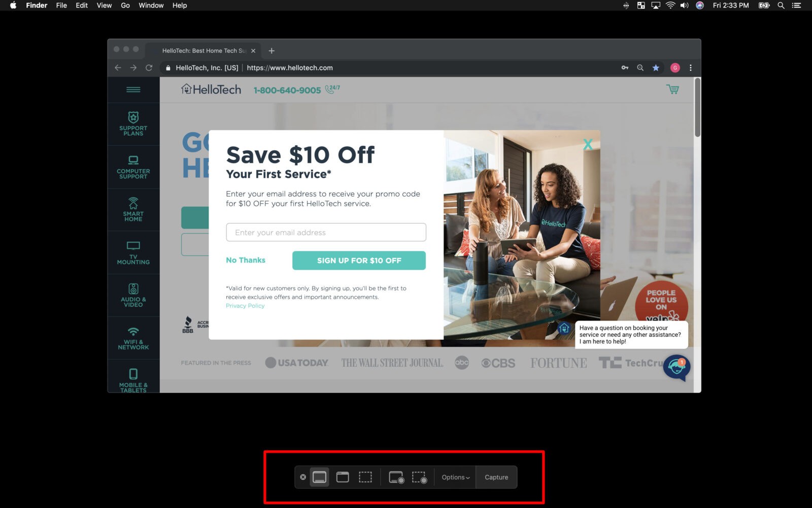
Task: Open the Go menu
Action: tap(125, 5)
